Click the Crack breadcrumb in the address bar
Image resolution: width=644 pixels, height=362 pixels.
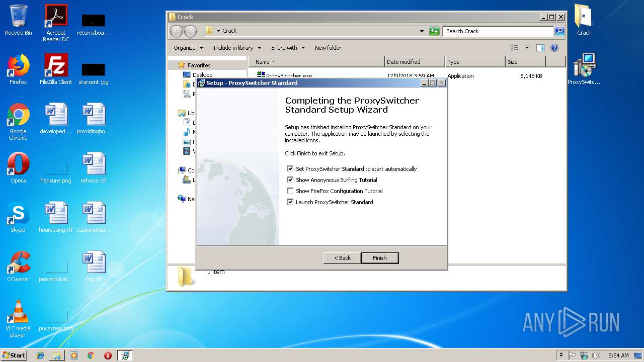[229, 31]
